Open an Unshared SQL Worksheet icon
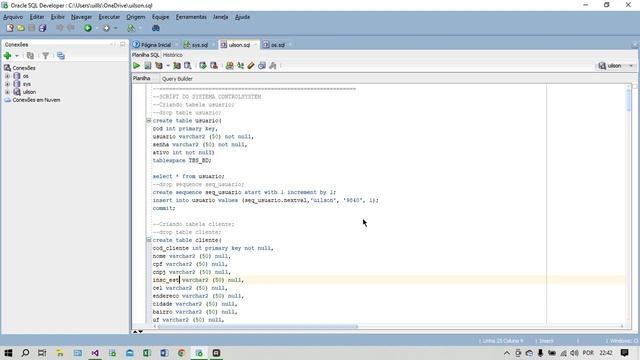Viewport: 640px width, 360px height. (x=229, y=66)
